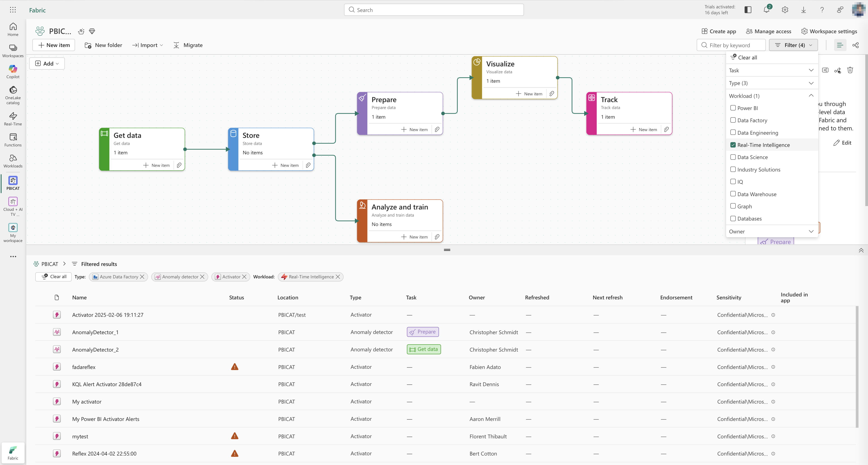868x465 pixels.
Task: Show more sidebar options ellipsis
Action: (13, 257)
